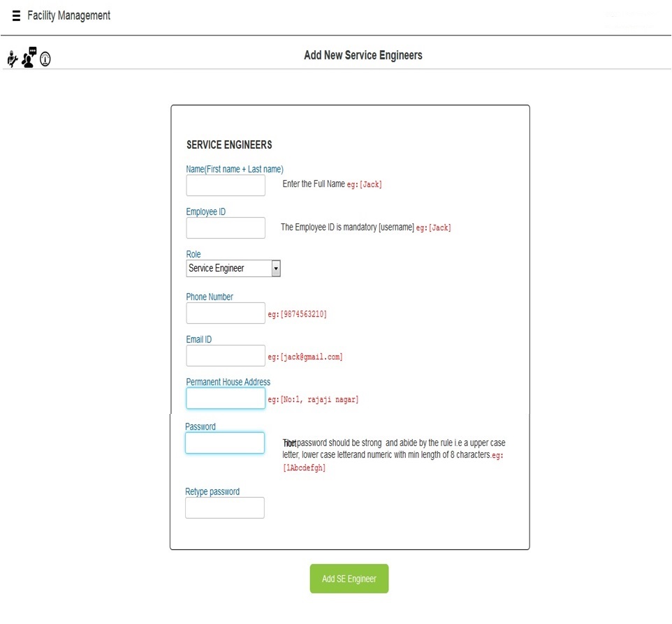This screenshot has width=672, height=624.
Task: Expand the Role dropdown arrow
Action: click(x=275, y=269)
